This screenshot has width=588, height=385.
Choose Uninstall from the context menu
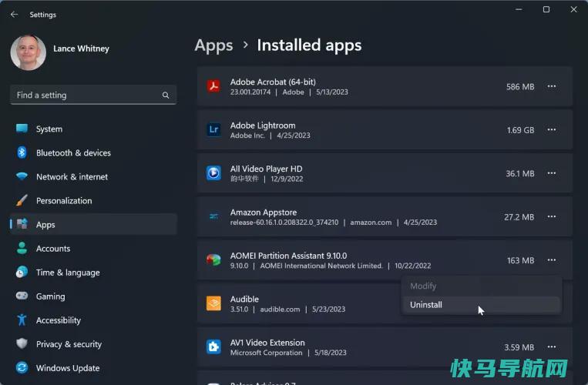[x=481, y=305]
